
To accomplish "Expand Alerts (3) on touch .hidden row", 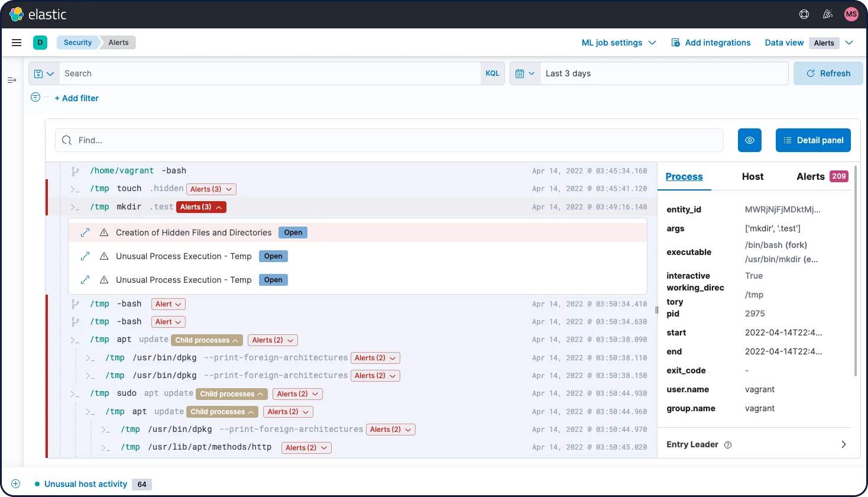I will (x=211, y=189).
